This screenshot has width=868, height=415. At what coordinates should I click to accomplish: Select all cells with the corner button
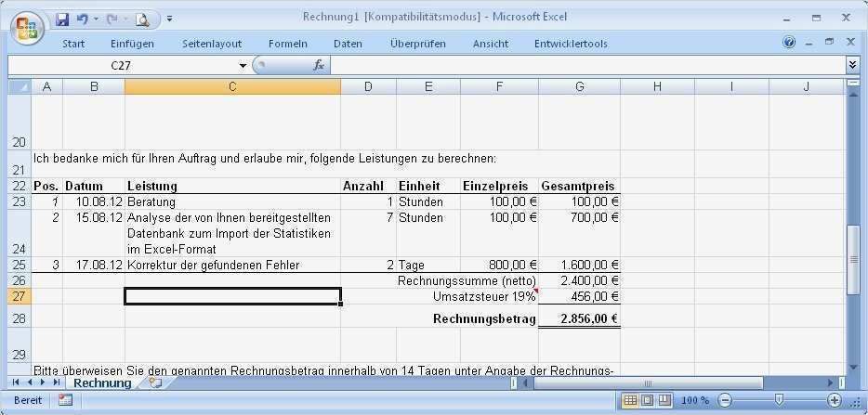19,87
